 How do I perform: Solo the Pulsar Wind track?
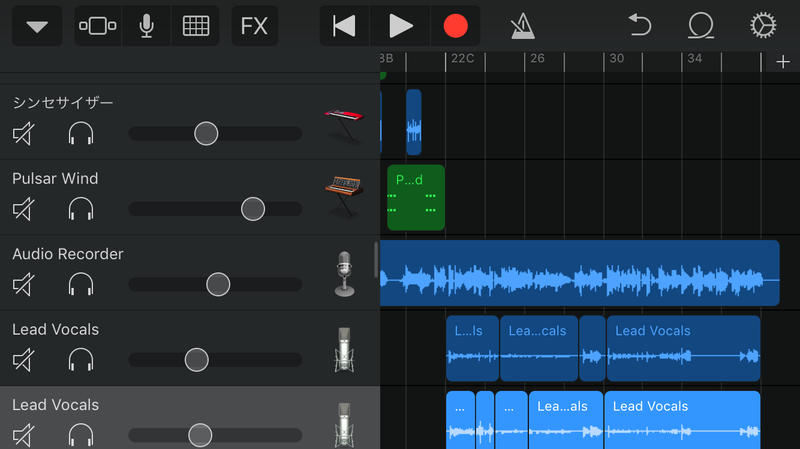[81, 209]
